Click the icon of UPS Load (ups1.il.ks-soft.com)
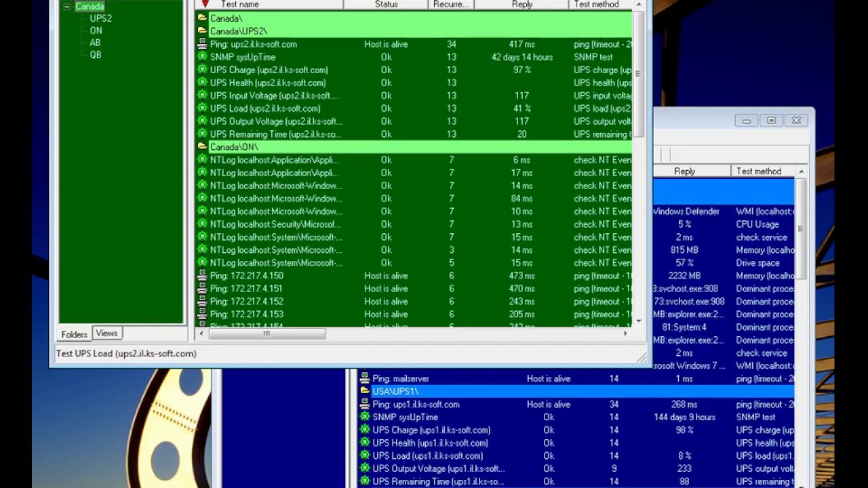Viewport: 868px width, 488px height. [365, 456]
